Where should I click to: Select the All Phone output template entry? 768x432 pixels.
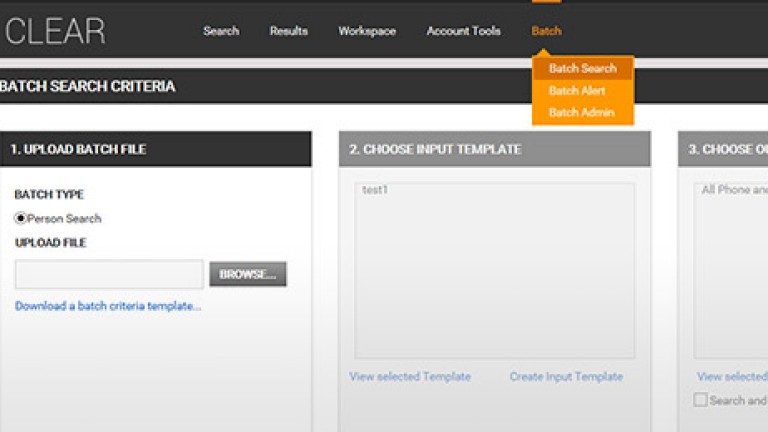tap(733, 190)
